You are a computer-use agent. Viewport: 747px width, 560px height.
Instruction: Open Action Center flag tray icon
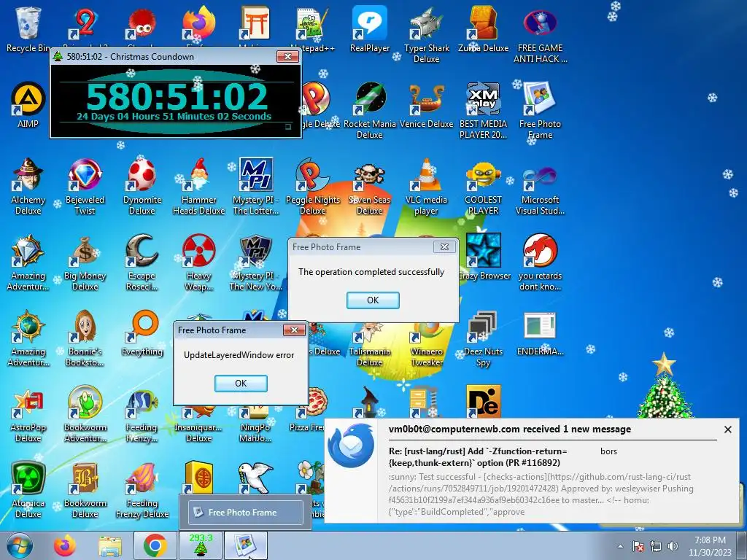(x=638, y=546)
